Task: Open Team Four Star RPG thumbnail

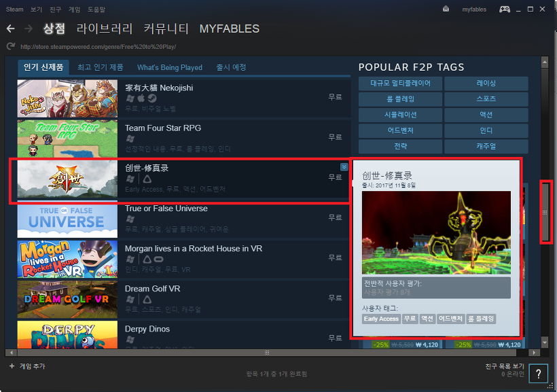Action: (67, 139)
